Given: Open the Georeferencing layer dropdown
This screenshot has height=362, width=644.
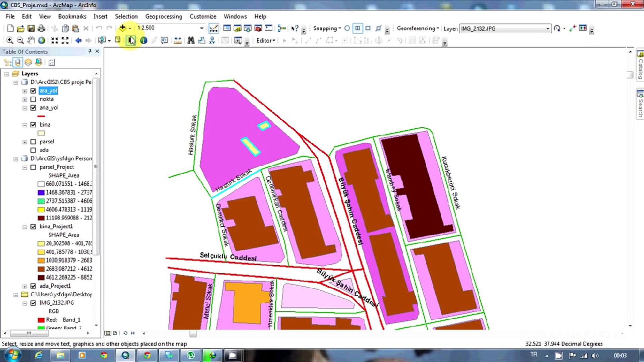Looking at the screenshot, I should click(x=547, y=28).
